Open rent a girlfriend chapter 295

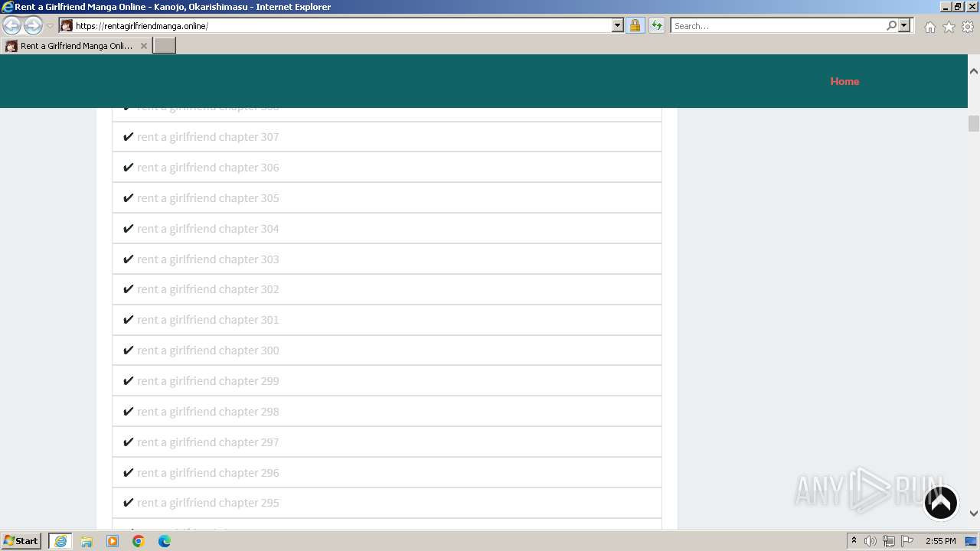point(207,503)
